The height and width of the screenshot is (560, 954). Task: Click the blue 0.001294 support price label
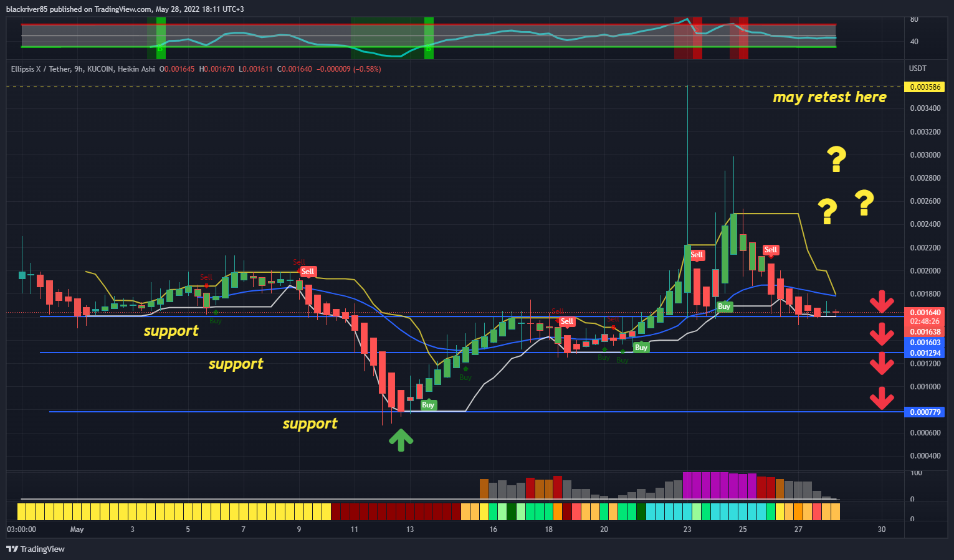925,353
